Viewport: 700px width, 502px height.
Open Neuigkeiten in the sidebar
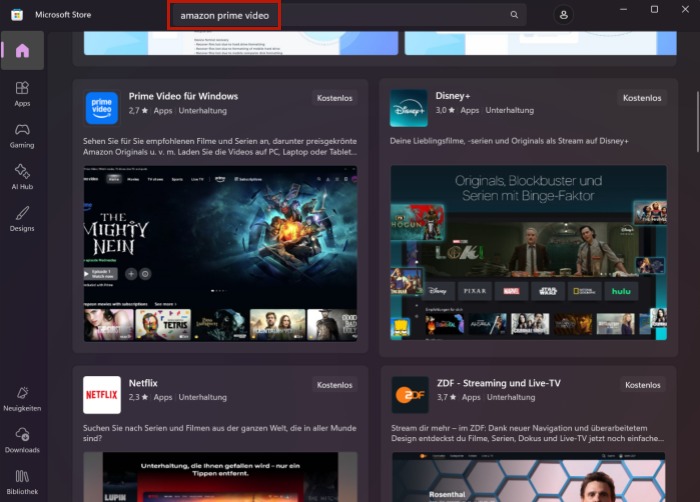point(22,399)
